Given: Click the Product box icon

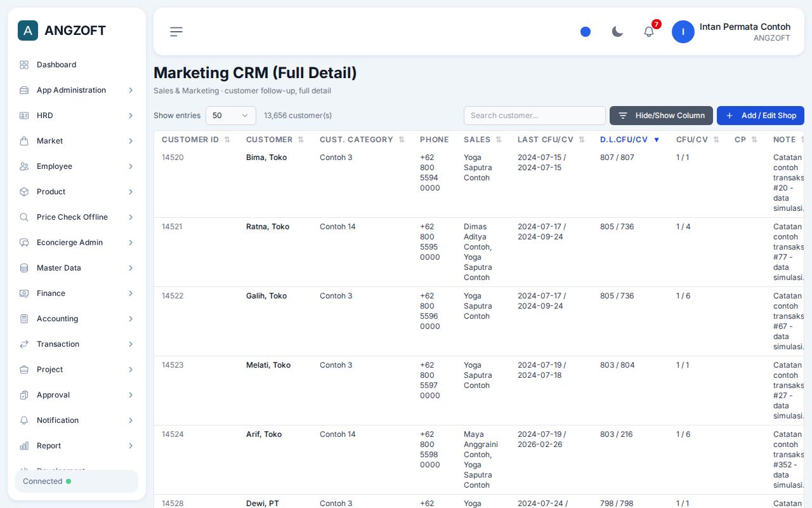Looking at the screenshot, I should [24, 192].
